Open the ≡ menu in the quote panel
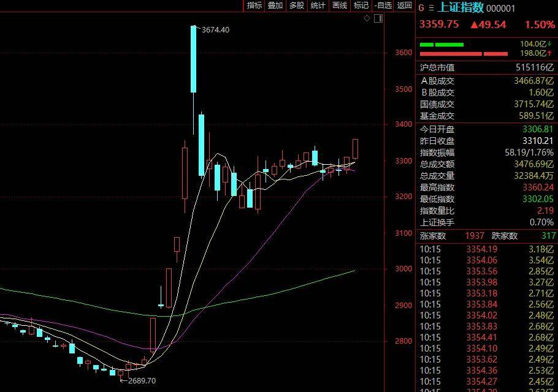 [431, 8]
